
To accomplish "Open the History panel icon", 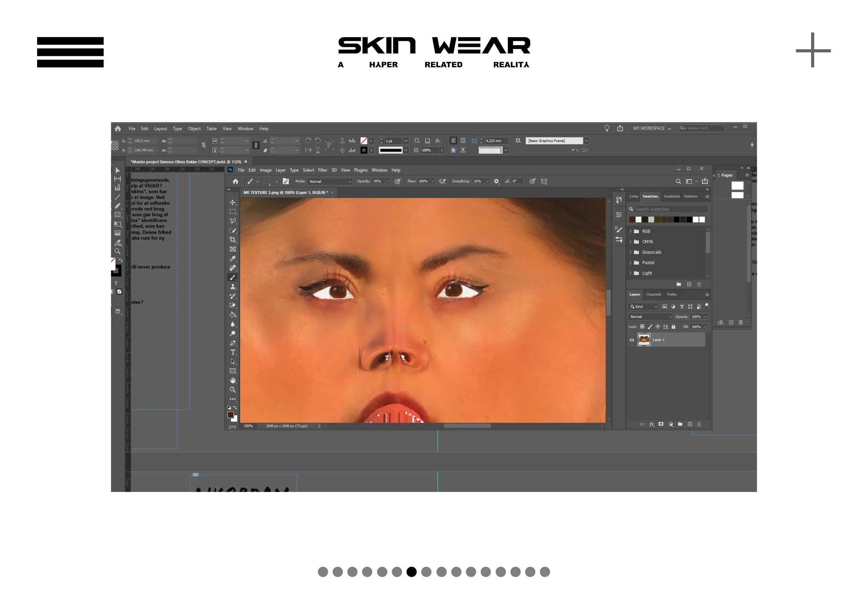I will 618,200.
